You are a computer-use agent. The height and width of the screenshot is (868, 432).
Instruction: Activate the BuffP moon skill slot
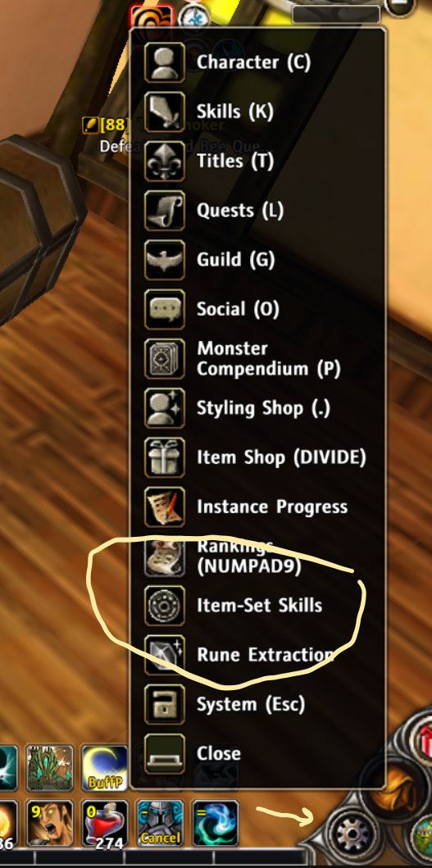[105, 768]
